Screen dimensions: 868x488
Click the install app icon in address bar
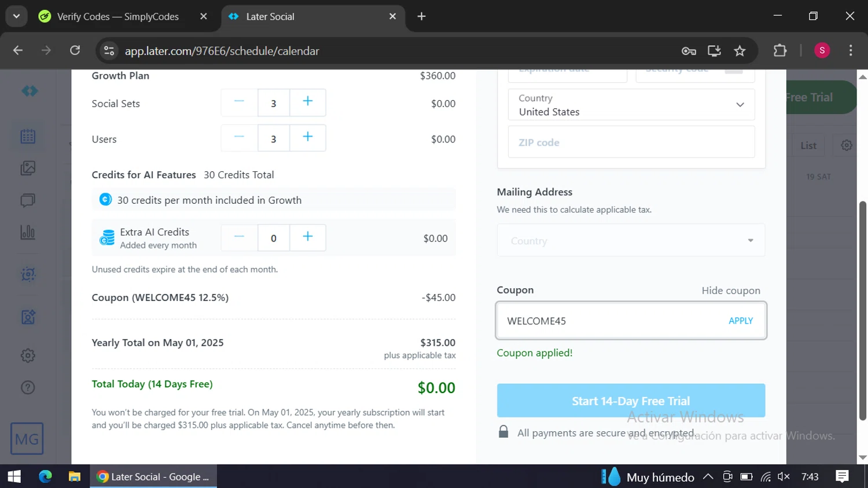pyautogui.click(x=714, y=51)
